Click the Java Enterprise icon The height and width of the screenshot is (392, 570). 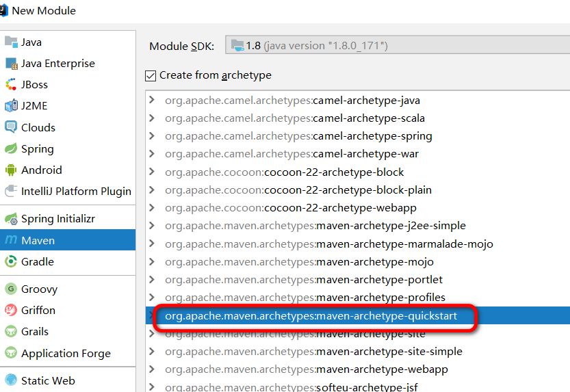(11, 64)
